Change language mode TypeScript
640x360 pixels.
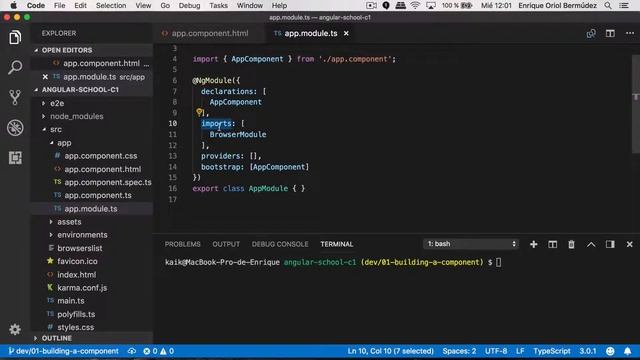click(552, 351)
